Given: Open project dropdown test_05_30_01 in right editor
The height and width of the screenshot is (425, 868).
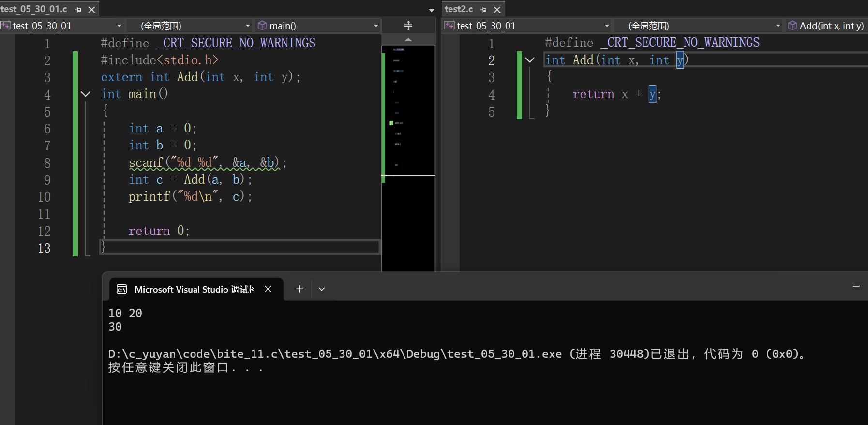Looking at the screenshot, I should tap(527, 26).
